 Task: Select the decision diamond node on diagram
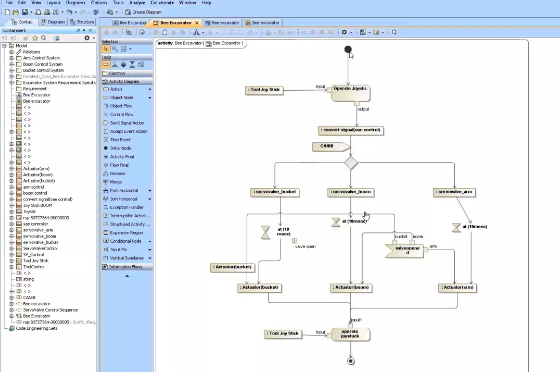[x=351, y=163]
